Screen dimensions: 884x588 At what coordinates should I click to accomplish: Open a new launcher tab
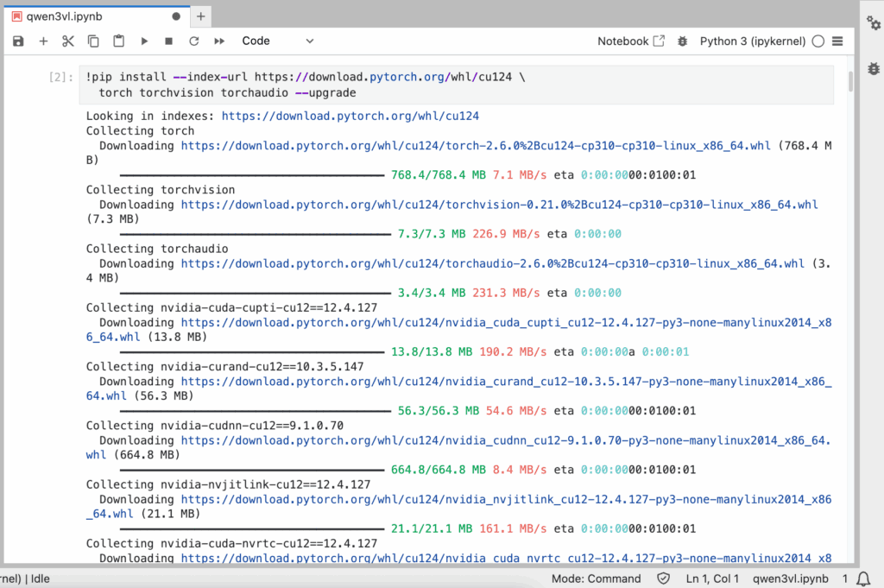coord(201,16)
